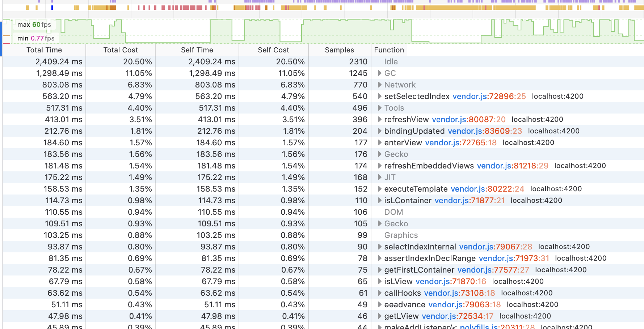The width and height of the screenshot is (644, 329).
Task: Expand the GC row
Action: 379,73
